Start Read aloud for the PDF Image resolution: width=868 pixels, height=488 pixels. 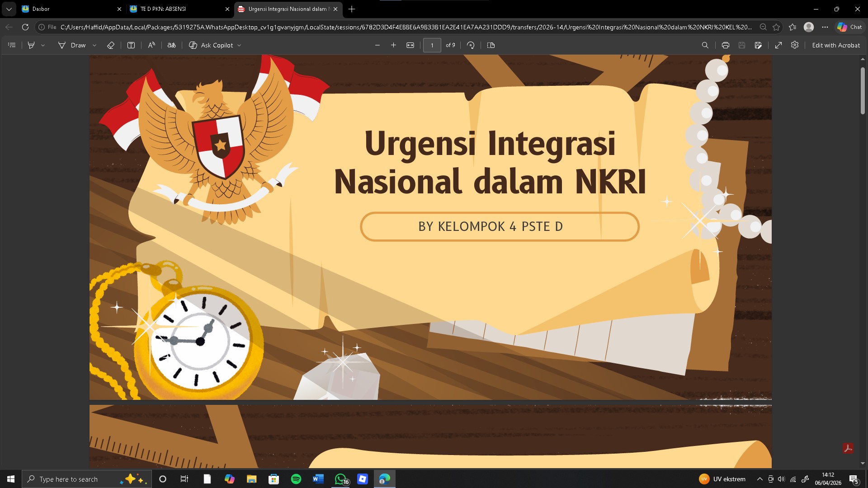click(151, 45)
